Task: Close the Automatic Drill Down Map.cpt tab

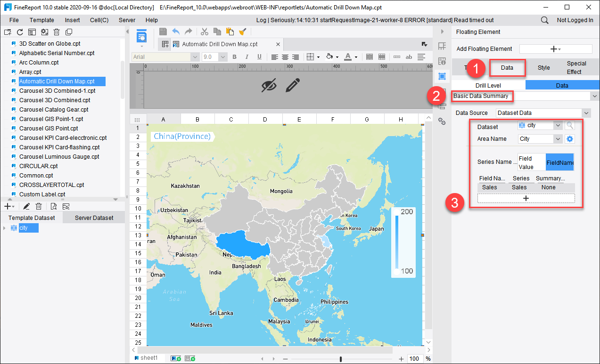Action: [x=278, y=45]
